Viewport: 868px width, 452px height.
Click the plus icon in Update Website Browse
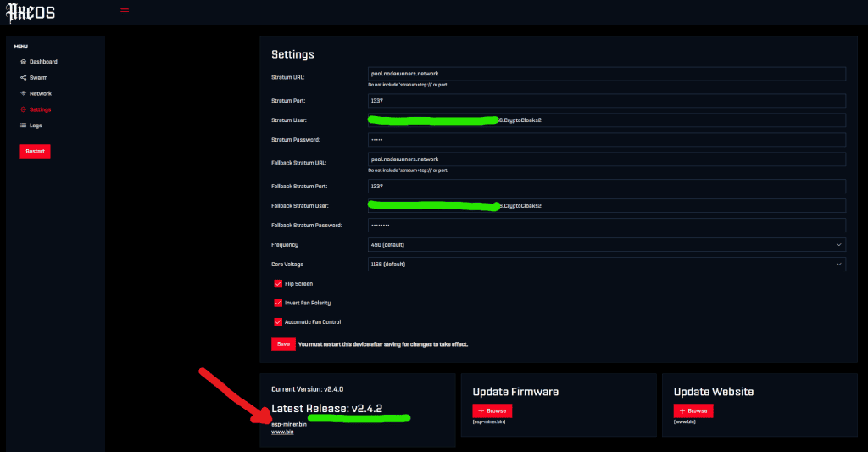(682, 411)
